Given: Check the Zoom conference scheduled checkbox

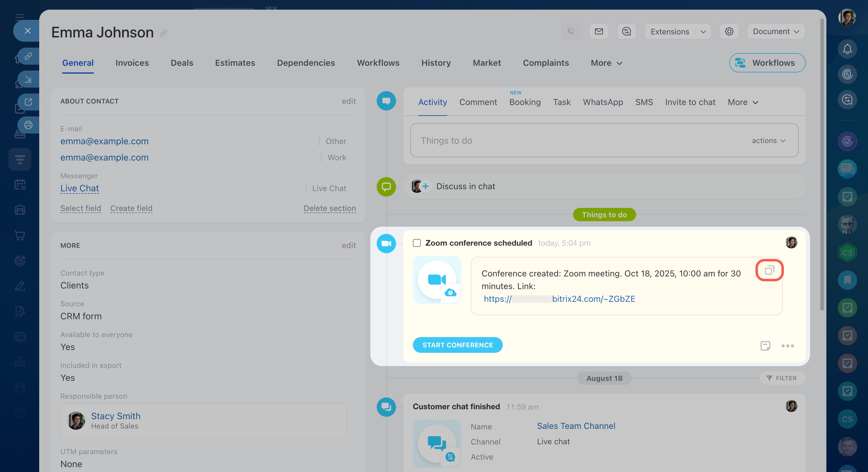Looking at the screenshot, I should [x=417, y=243].
